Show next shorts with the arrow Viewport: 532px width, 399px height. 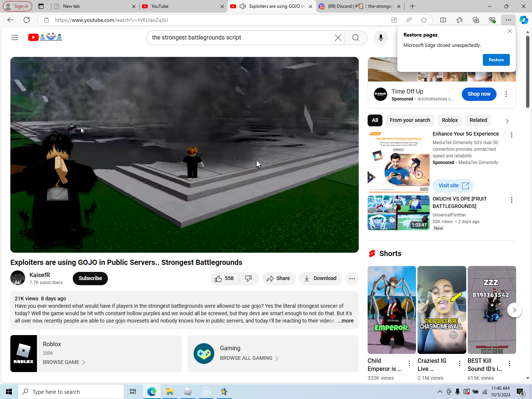pos(514,310)
